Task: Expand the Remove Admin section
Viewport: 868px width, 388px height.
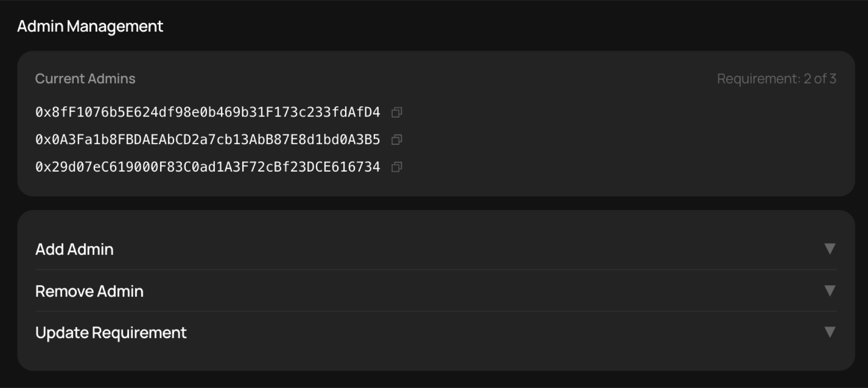Action: pyautogui.click(x=89, y=291)
